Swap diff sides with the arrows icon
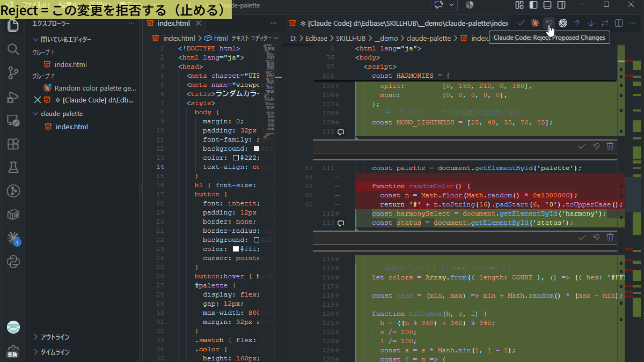 pos(605,23)
